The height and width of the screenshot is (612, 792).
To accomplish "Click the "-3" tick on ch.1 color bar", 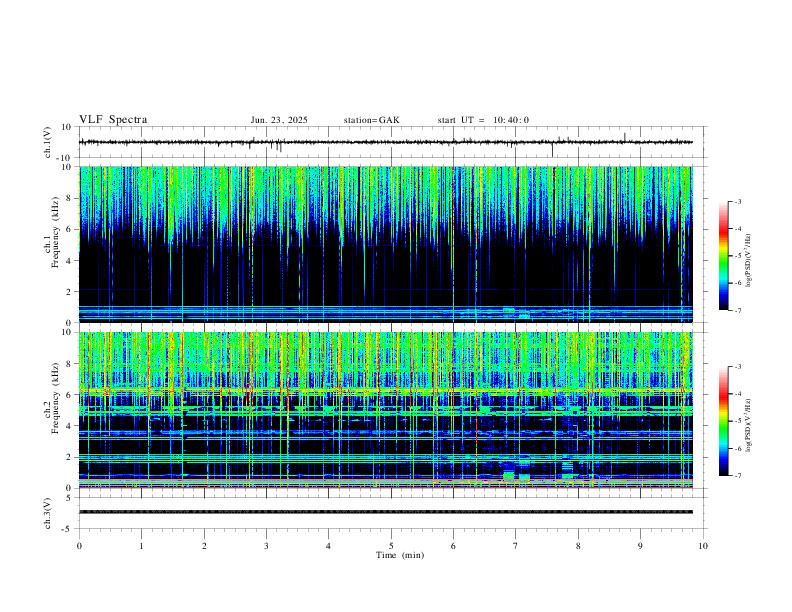I will [737, 201].
